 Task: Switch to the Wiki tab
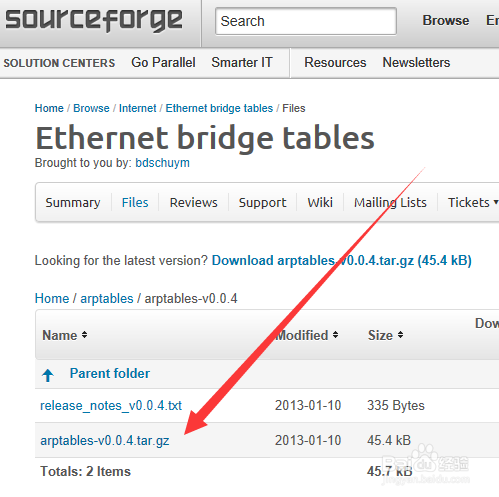[320, 202]
